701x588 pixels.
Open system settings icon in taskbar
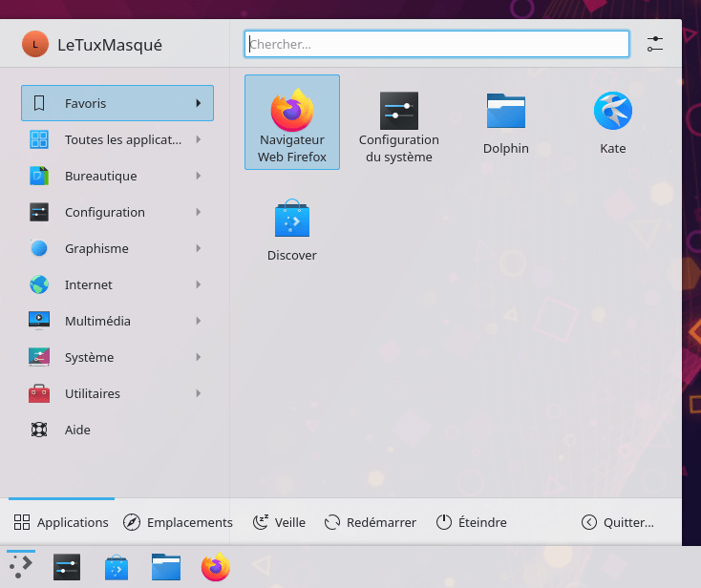coord(67,568)
